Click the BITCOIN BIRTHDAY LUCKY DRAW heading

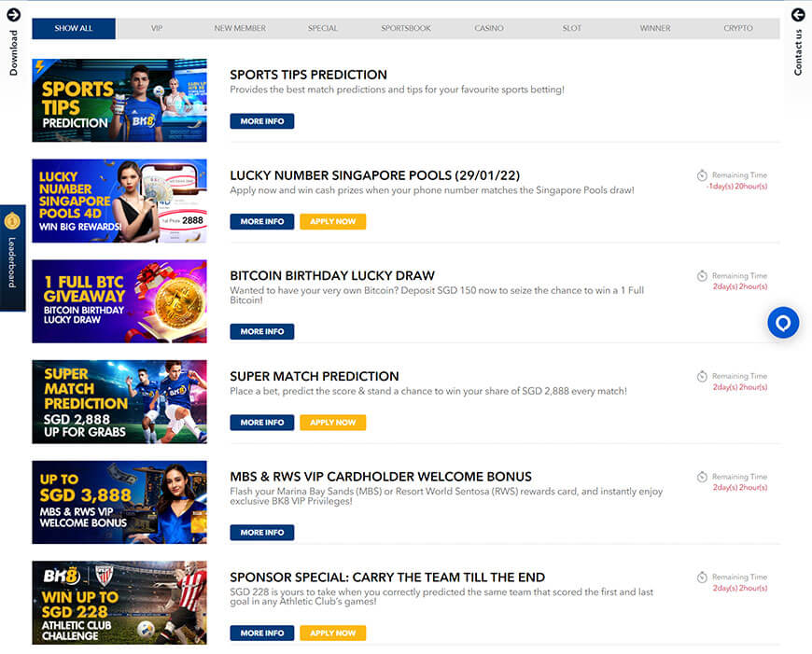click(332, 276)
